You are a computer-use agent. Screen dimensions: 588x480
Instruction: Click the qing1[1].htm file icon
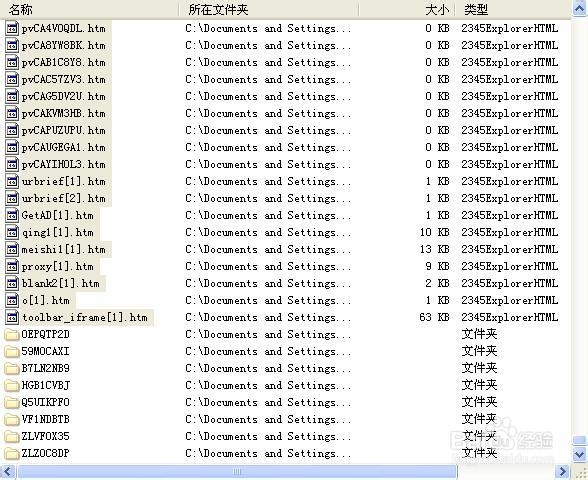pos(12,232)
